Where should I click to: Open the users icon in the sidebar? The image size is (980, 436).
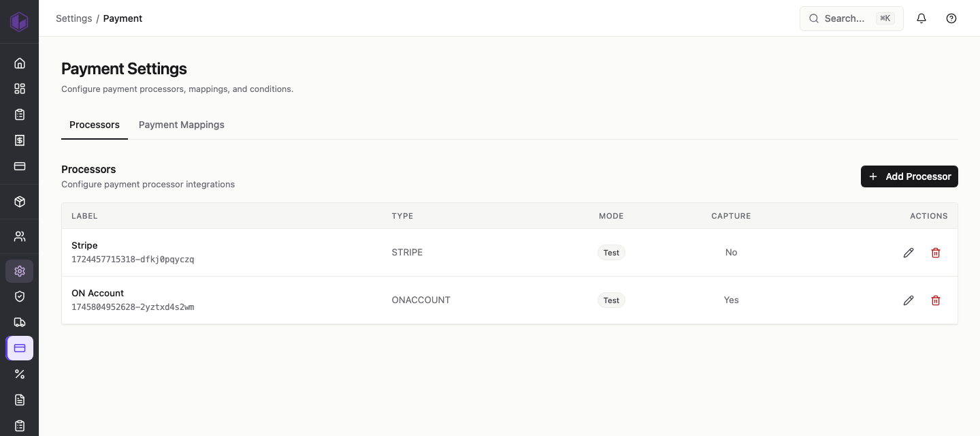pyautogui.click(x=20, y=236)
